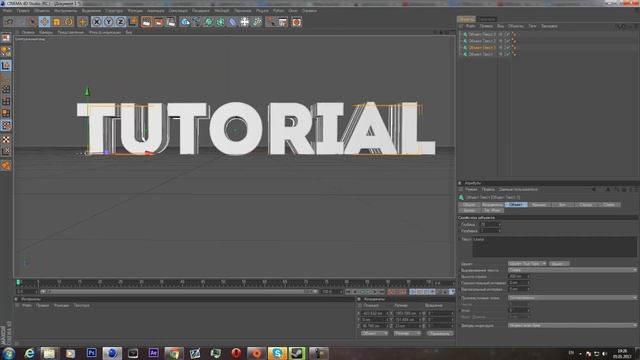The height and width of the screenshot is (360, 640).
Task: Toggle the green checkmark of Объект Текст.2
Action: pos(507,41)
